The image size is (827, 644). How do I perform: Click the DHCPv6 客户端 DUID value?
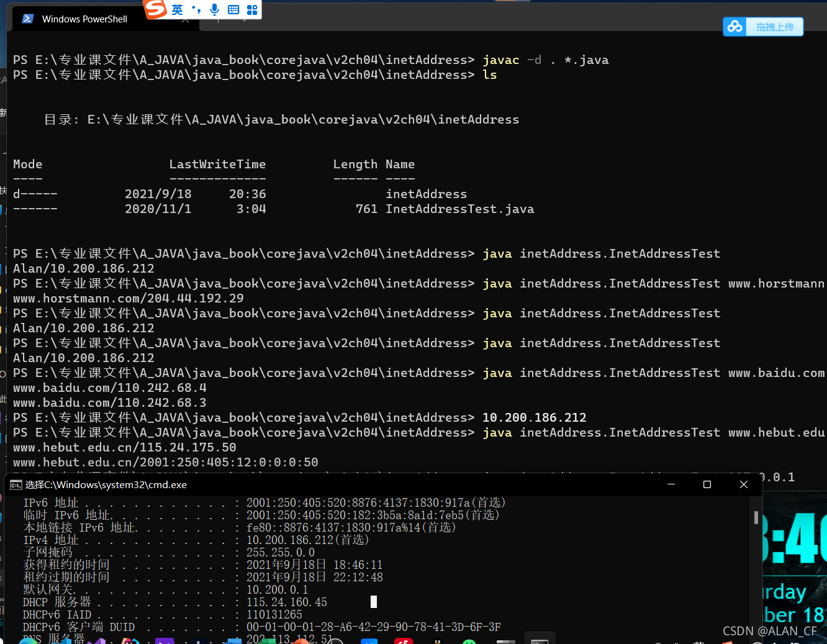point(374,627)
